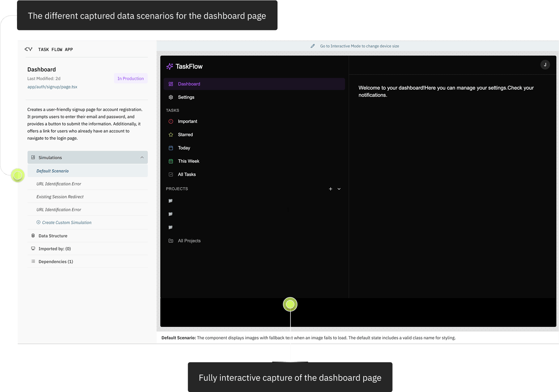The image size is (559, 392).
Task: Select the Important tasks alert icon
Action: pos(171,122)
